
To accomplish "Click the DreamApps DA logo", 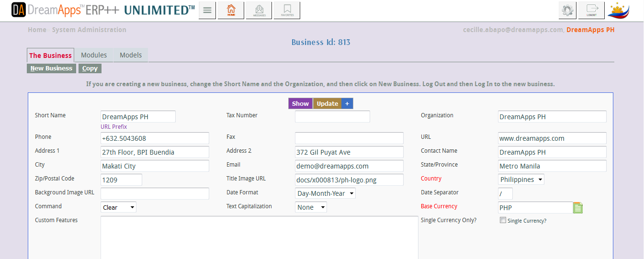I will click(x=18, y=10).
